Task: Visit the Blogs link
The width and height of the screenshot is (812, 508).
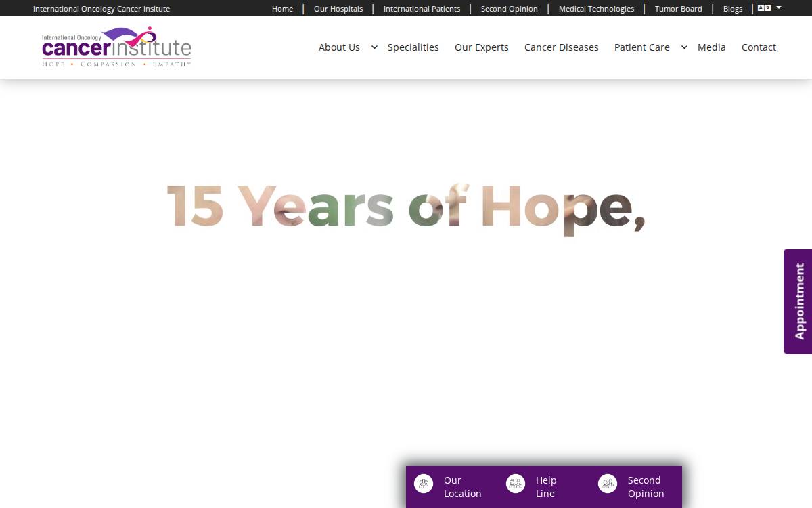Action: pos(733,9)
